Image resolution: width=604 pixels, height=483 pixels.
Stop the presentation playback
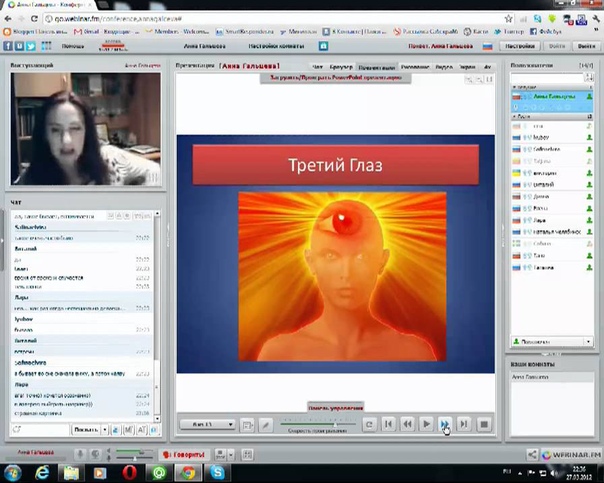pyautogui.click(x=484, y=424)
